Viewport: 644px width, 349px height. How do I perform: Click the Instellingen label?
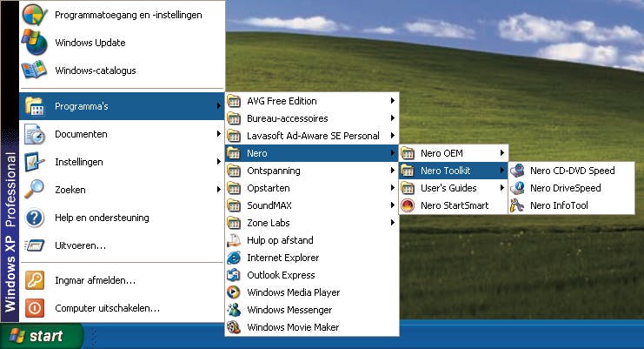click(79, 162)
